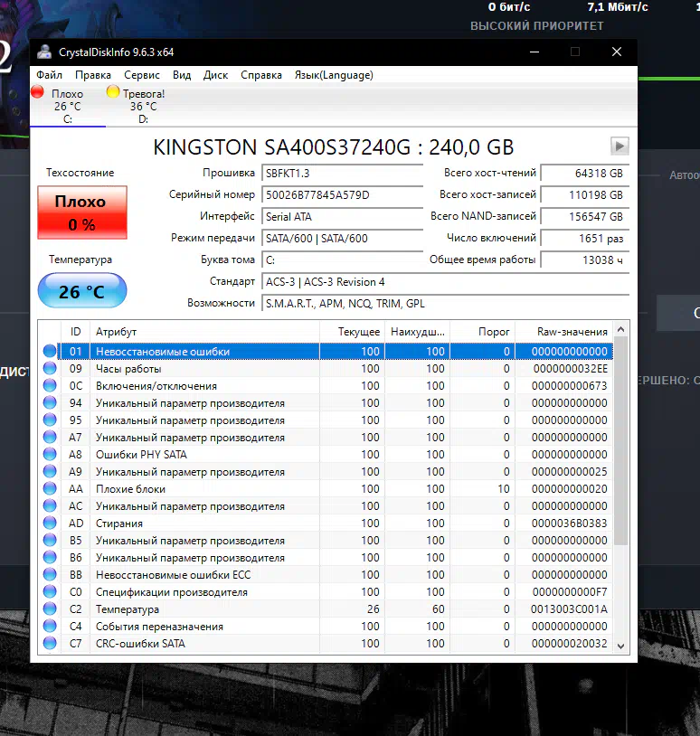Open the Файл menu

(50, 75)
